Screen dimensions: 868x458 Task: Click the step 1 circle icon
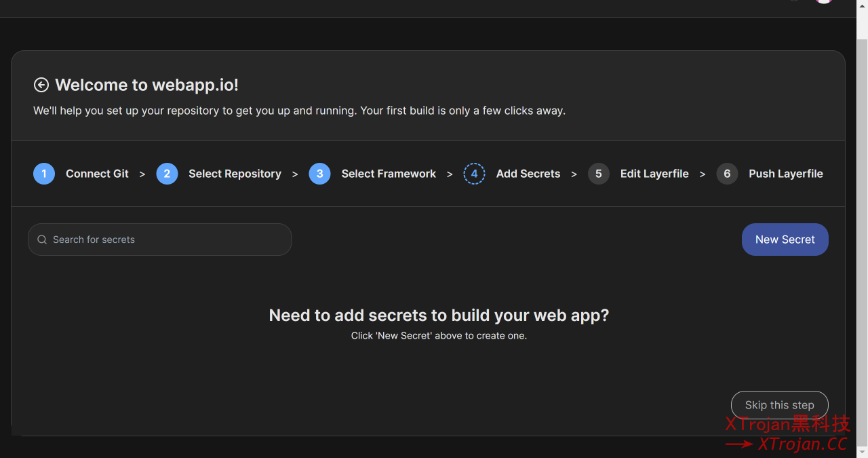tap(44, 174)
